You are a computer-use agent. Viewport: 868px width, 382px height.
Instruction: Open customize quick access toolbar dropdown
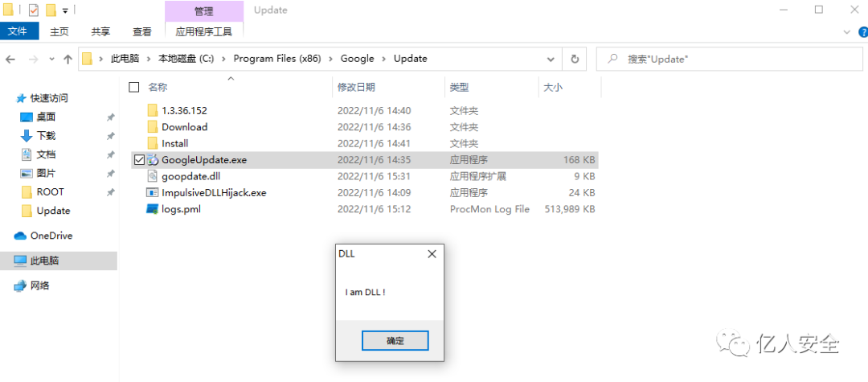65,10
